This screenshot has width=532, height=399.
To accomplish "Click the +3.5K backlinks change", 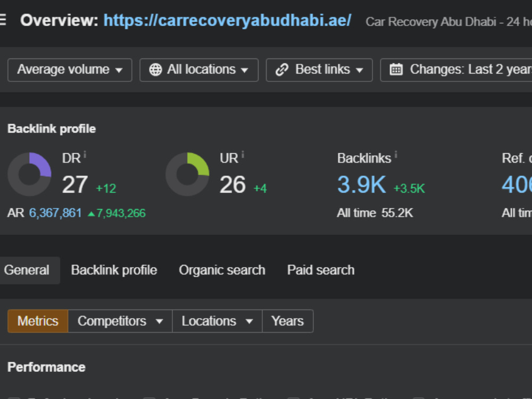I will [409, 188].
